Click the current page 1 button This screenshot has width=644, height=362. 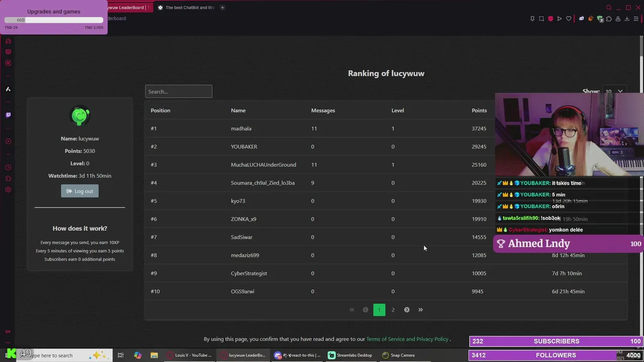point(379,310)
